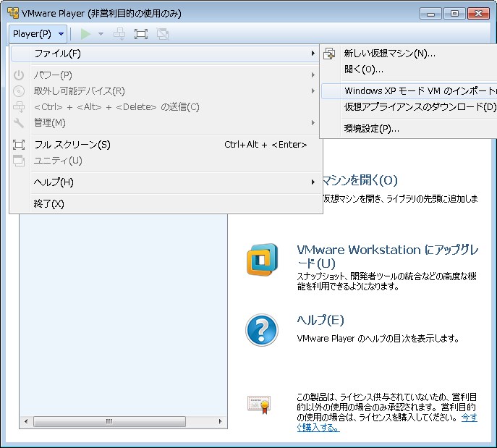
Task: Choose <Ctrl>+<Alt>+<Delete> の送信(C)
Action: [166, 107]
